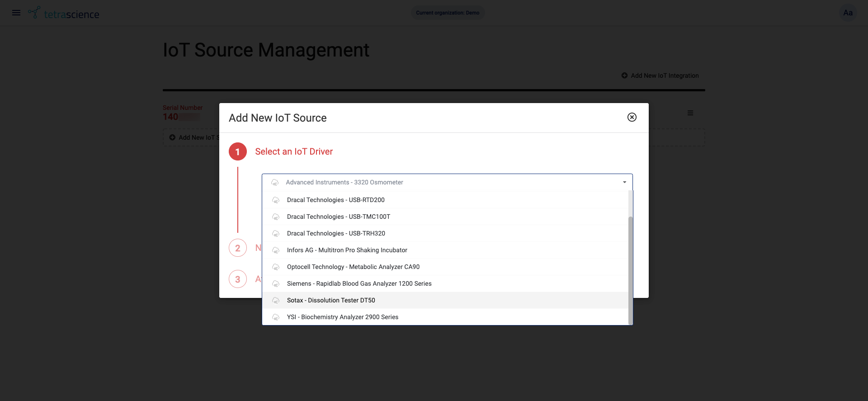This screenshot has width=868, height=401.
Task: Open the hamburger navigation menu
Action: (x=16, y=13)
